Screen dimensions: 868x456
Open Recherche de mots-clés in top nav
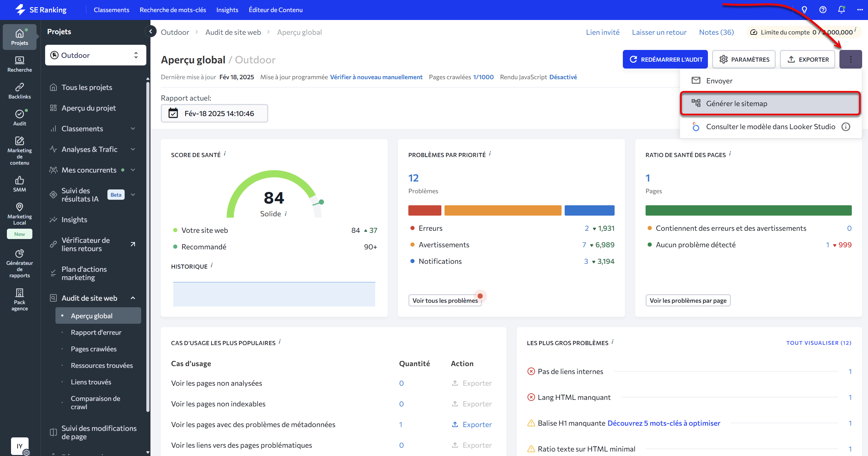click(173, 10)
